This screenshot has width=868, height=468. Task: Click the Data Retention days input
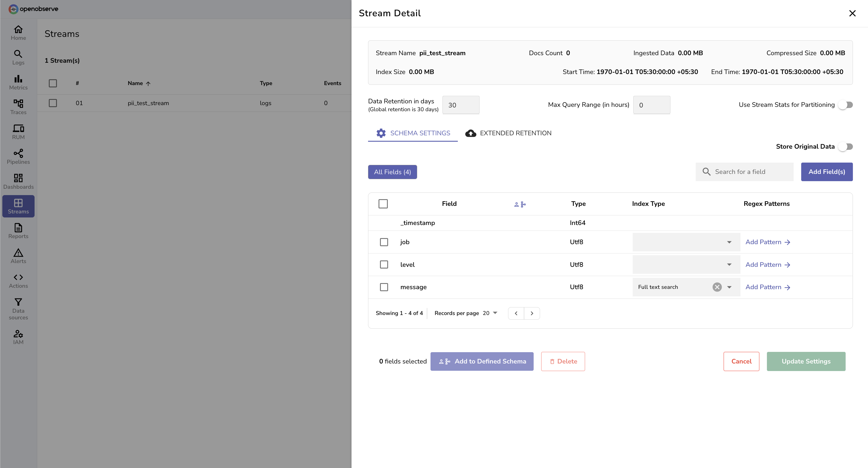[x=461, y=105]
